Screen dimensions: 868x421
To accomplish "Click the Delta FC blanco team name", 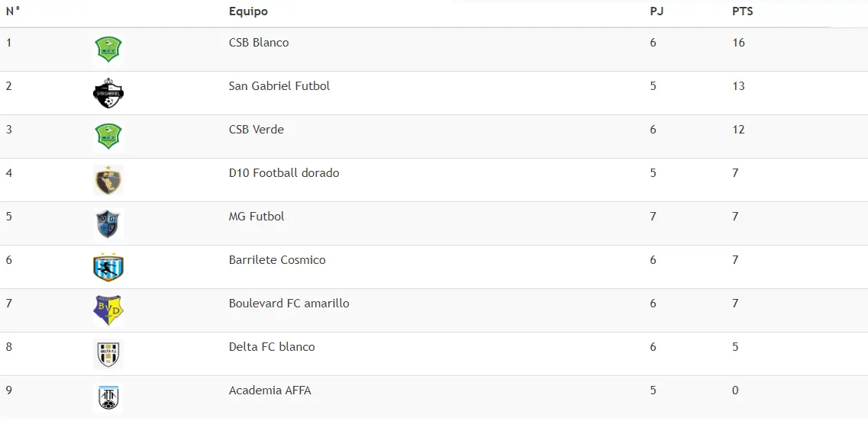I will tap(272, 347).
